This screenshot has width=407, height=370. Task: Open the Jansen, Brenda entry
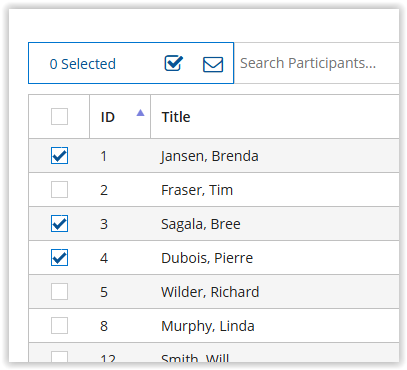[x=210, y=156]
